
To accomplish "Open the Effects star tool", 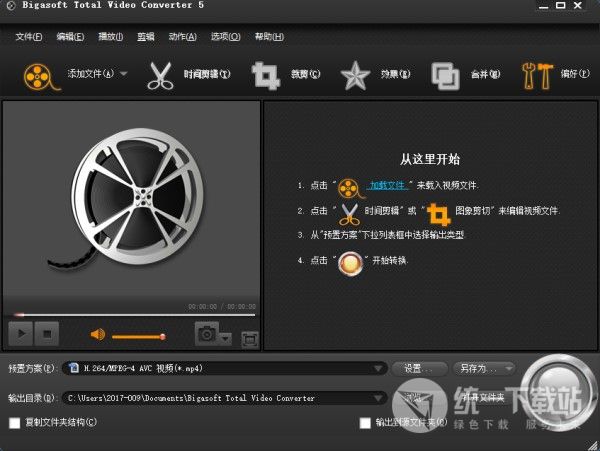I will (354, 74).
